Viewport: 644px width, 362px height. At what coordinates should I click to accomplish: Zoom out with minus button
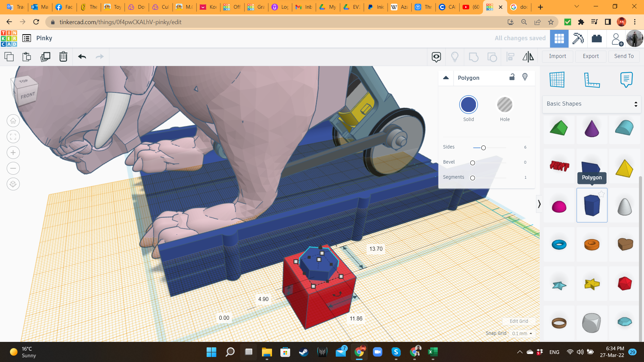coord(13,168)
